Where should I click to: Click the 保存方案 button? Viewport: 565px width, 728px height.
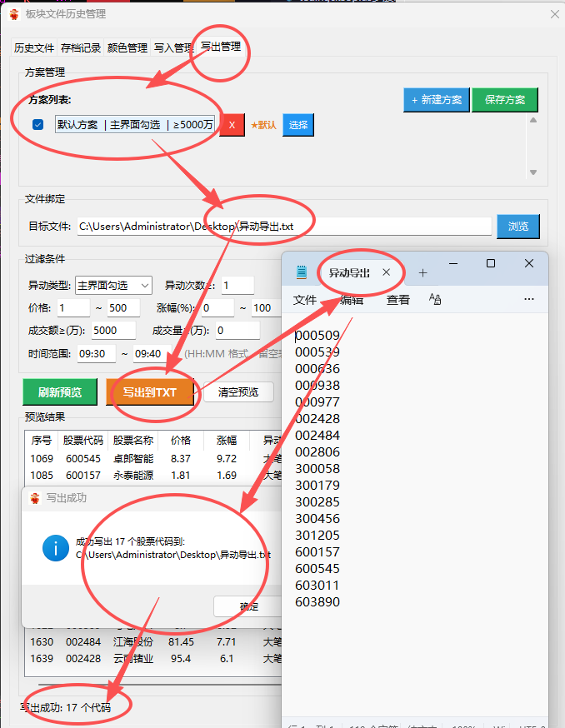pos(505,100)
